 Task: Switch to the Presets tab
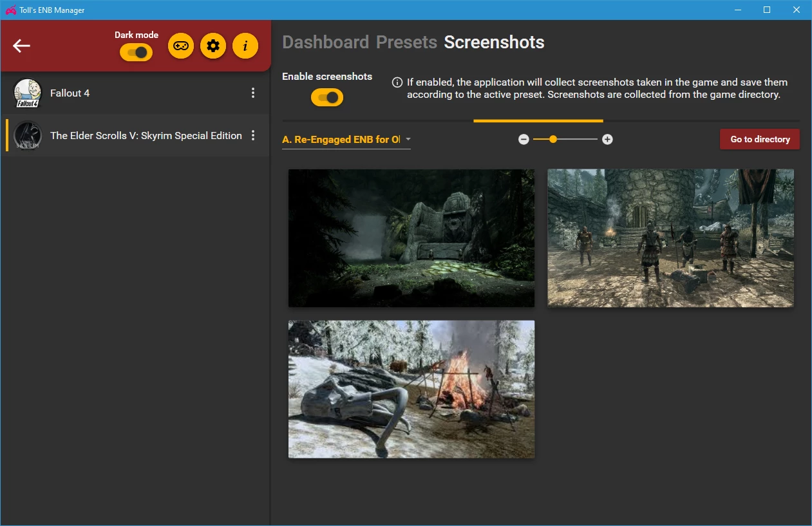coord(407,42)
